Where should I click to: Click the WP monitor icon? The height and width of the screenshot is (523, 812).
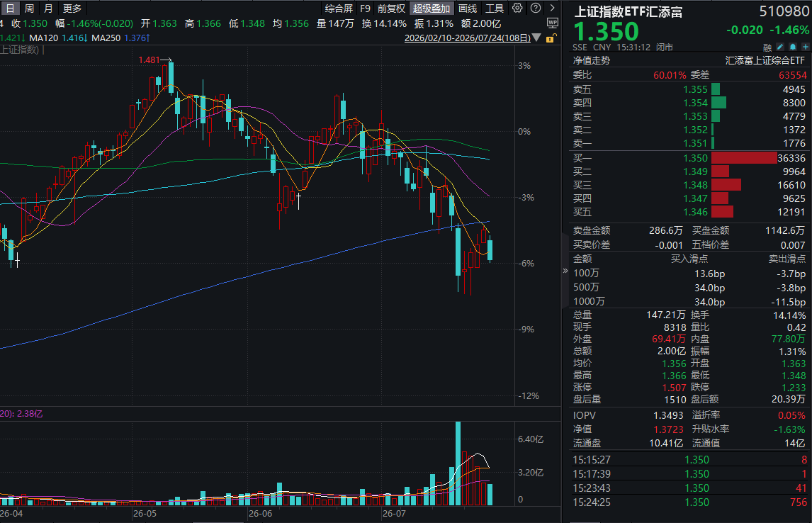coord(552,23)
